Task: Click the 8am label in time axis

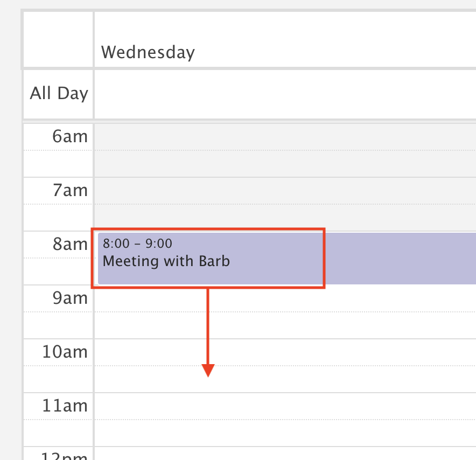Action: tap(70, 244)
